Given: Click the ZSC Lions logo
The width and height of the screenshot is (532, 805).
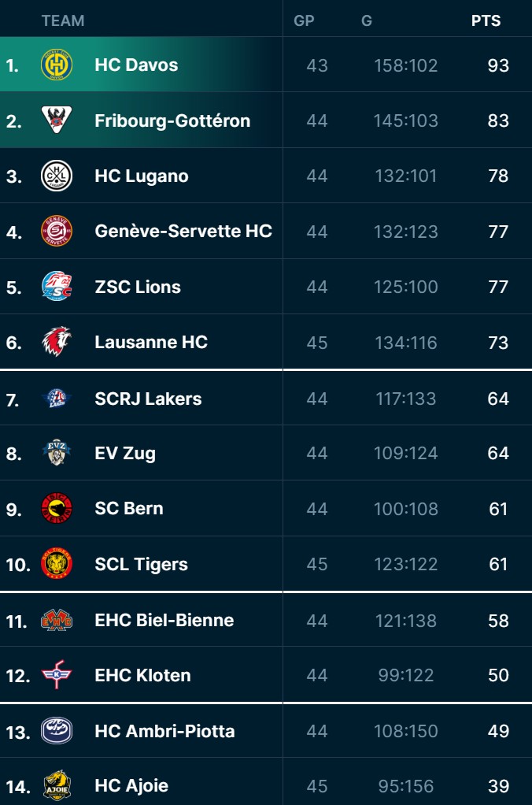Looking at the screenshot, I should coord(57,287).
